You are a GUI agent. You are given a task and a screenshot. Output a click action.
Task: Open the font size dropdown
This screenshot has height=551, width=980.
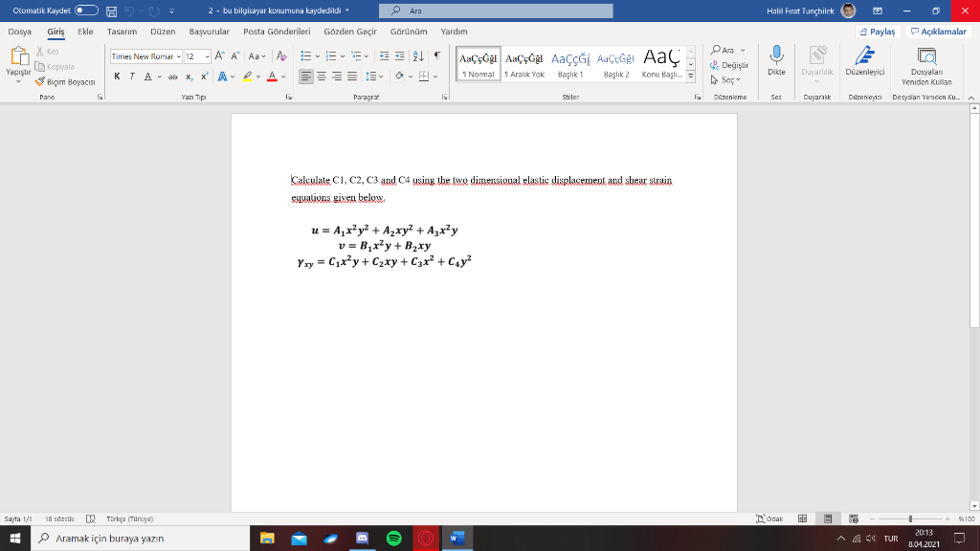pos(207,56)
